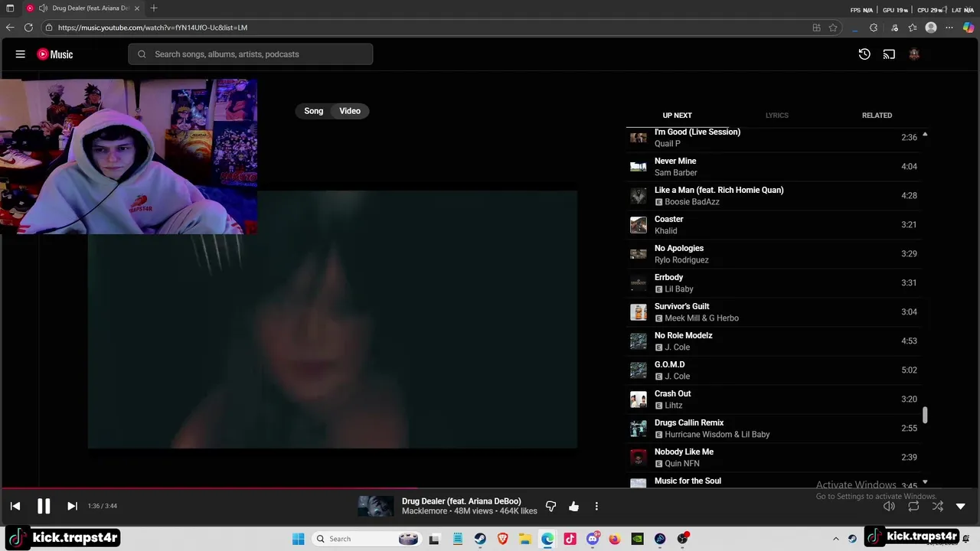The height and width of the screenshot is (551, 980).
Task: Switch to Video mode
Action: click(350, 111)
